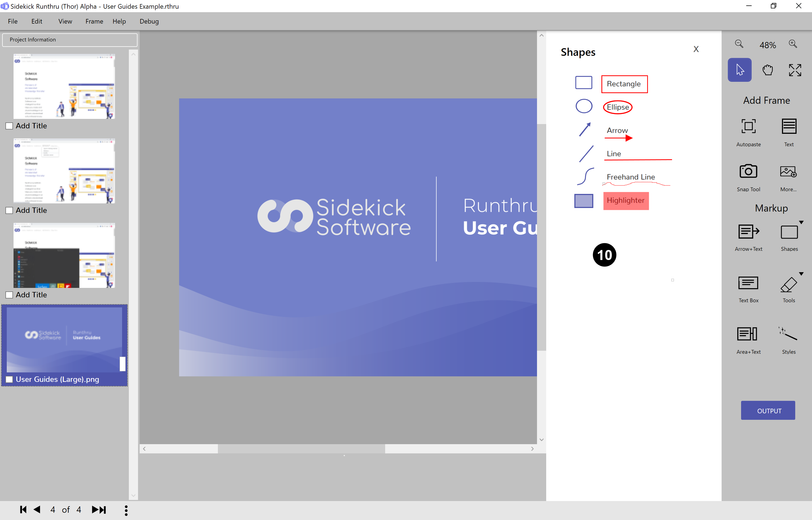Click the canvas scroll left arrow

[144, 449]
